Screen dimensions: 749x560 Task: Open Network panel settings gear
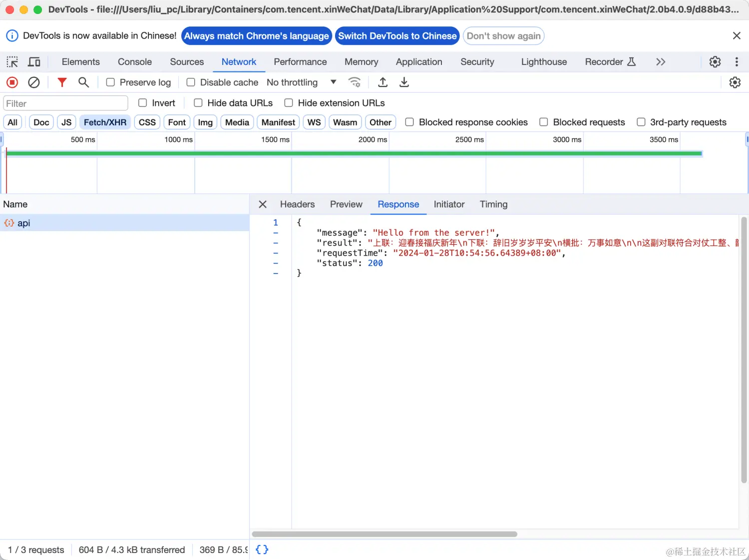point(735,82)
